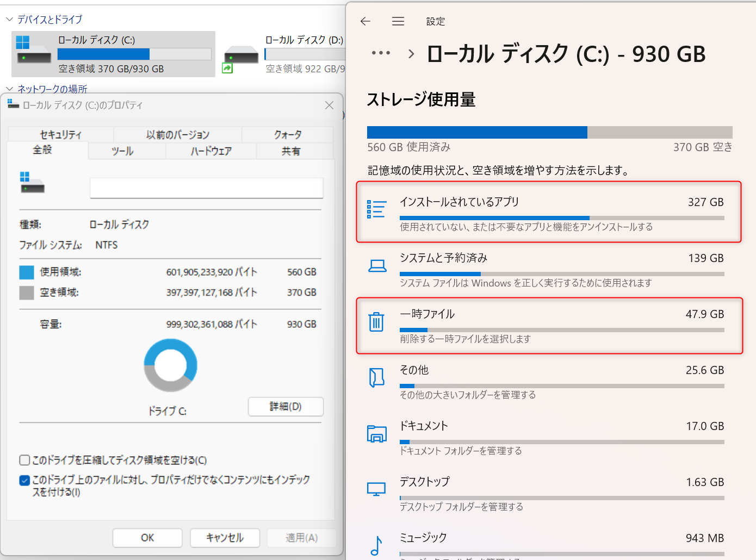756x560 pixels.
Task: Click the Documents folder icon
Action: [x=377, y=433]
